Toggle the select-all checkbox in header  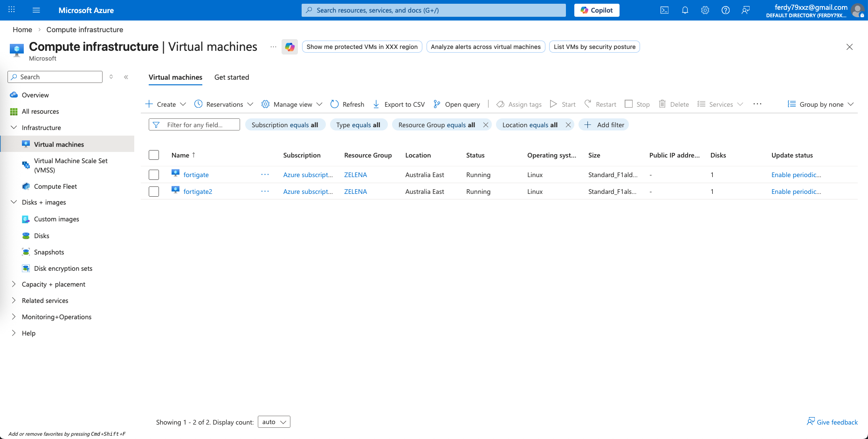point(154,155)
